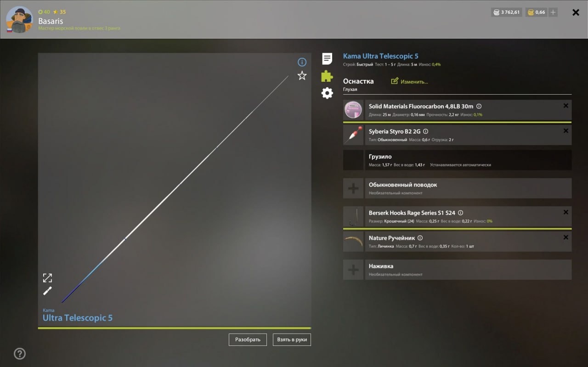The image size is (588, 367).
Task: Expand rod preview to fullscreen
Action: coord(47,278)
